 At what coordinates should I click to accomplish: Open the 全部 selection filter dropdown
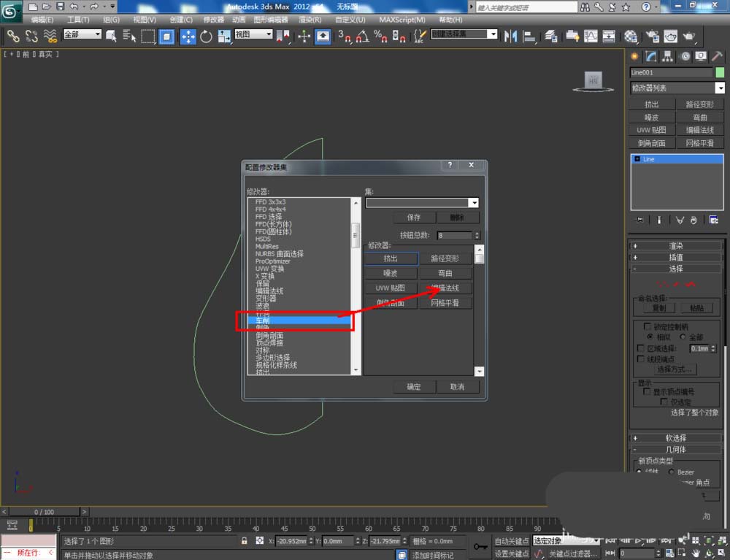(82, 34)
